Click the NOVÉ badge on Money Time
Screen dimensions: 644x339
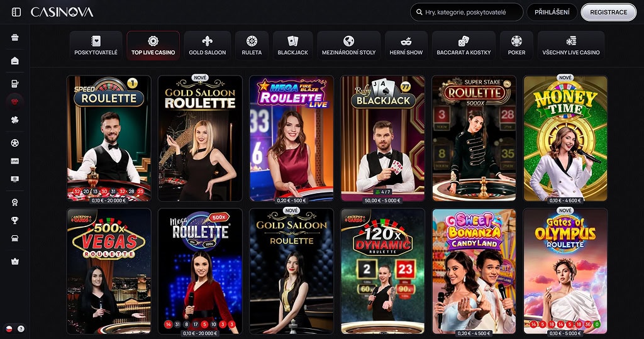point(565,77)
